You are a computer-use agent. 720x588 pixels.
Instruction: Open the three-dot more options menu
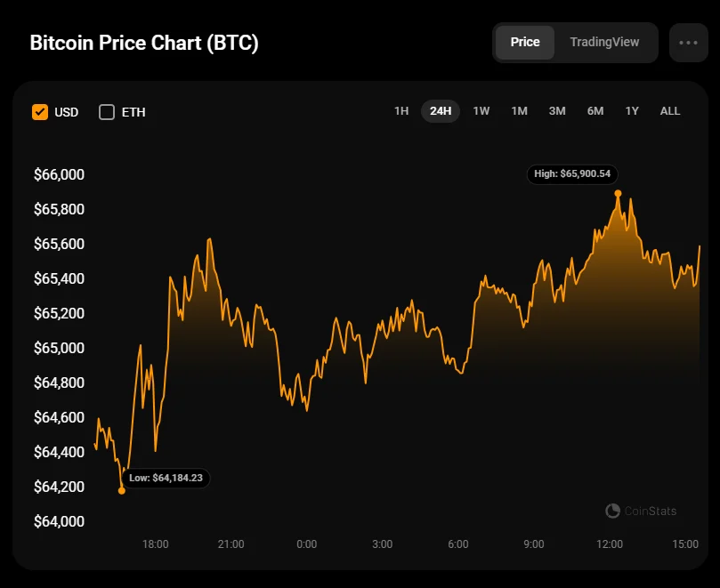688,43
